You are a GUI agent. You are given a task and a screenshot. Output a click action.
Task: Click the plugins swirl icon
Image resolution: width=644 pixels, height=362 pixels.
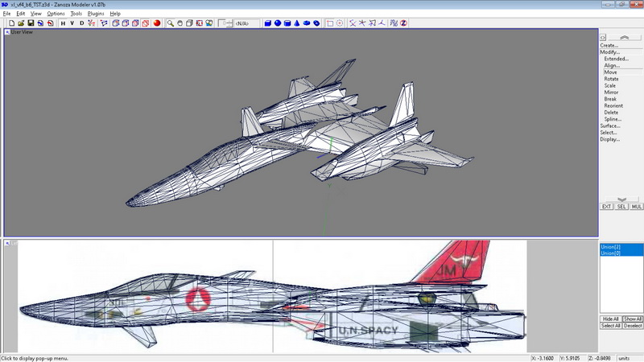[x=394, y=23]
